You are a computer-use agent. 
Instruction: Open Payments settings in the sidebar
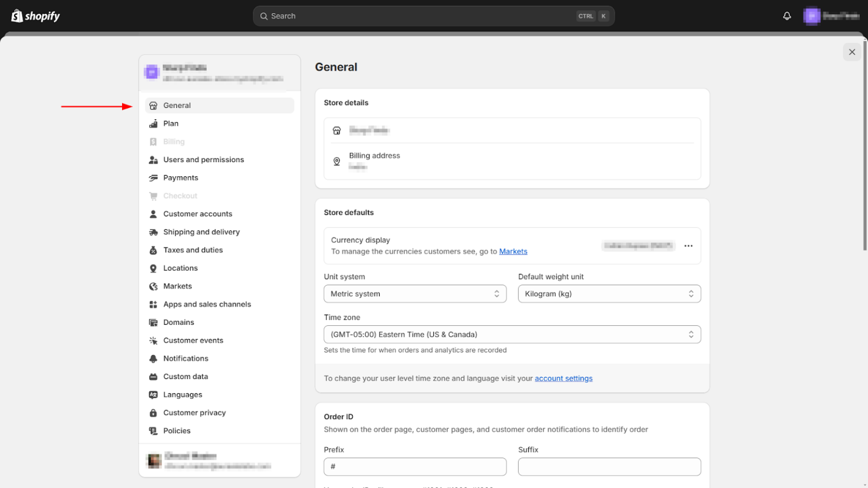coord(180,177)
